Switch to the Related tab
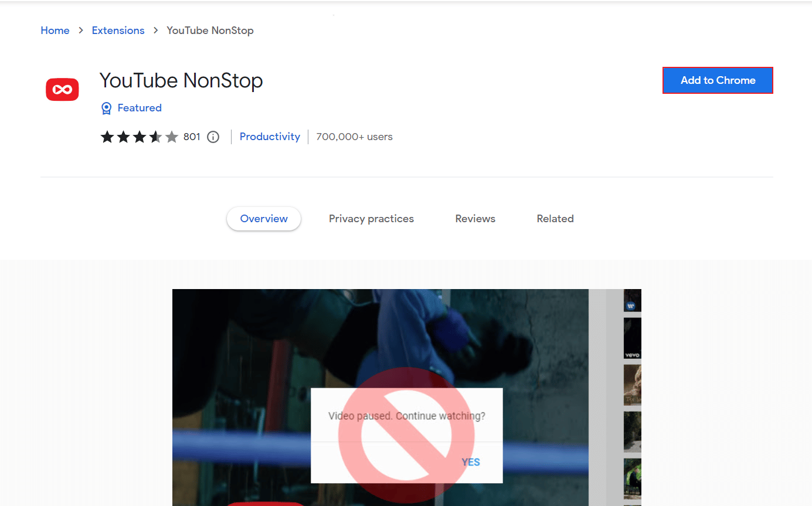812x506 pixels. click(x=555, y=219)
